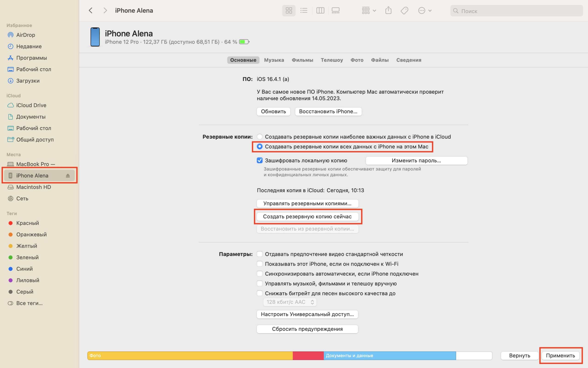Switch to the Фильмы tab
Image resolution: width=588 pixels, height=368 pixels.
coord(302,60)
